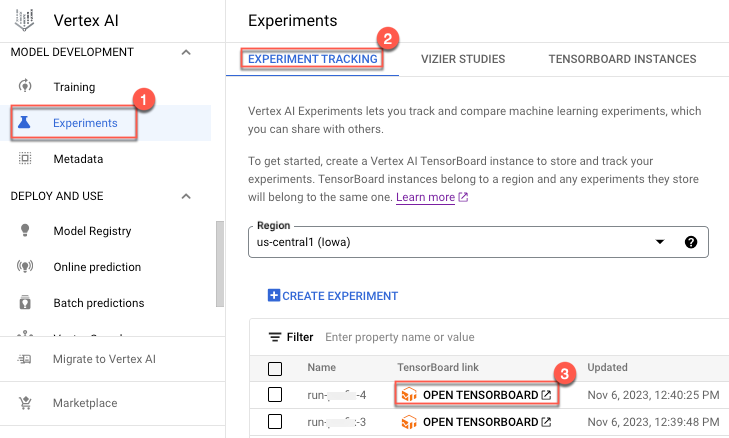The width and height of the screenshot is (729, 438).
Task: Click the Model Registry lightbulb icon
Action: [x=26, y=231]
